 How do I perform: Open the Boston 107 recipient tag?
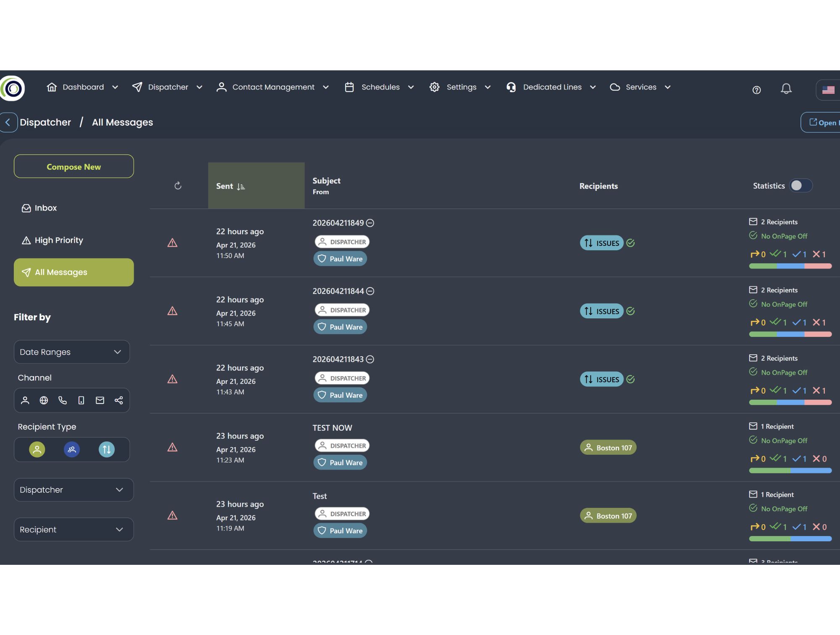[x=608, y=447]
